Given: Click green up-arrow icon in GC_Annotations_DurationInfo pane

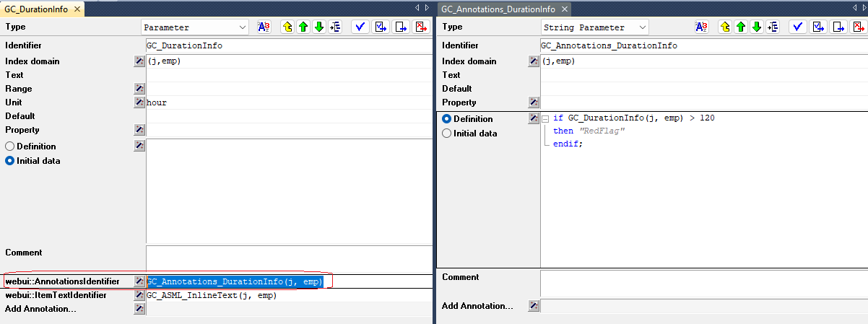Looking at the screenshot, I should (x=740, y=27).
